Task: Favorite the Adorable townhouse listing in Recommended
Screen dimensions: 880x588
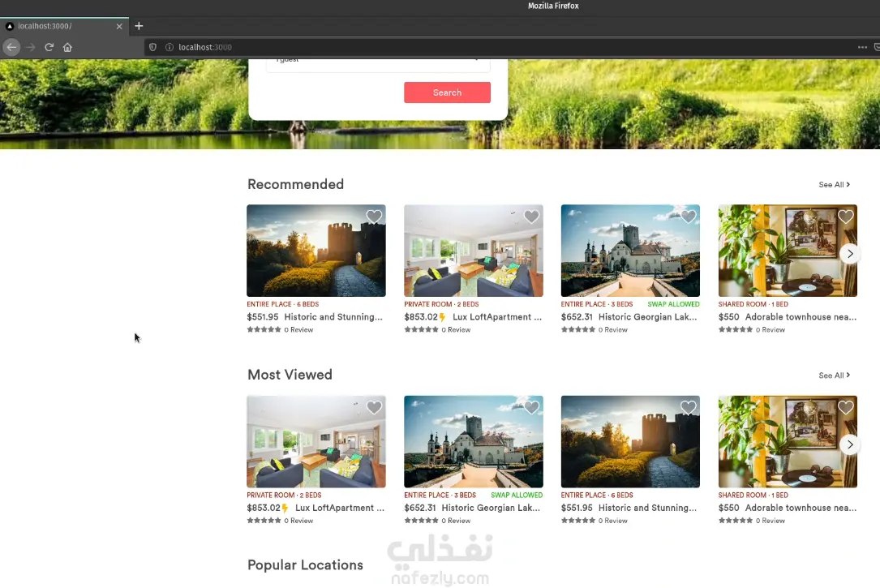Action: click(845, 217)
